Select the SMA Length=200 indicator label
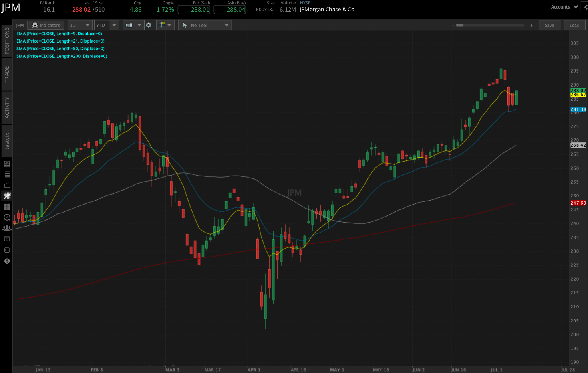Screen dimensions: 588x373 (x=62, y=56)
